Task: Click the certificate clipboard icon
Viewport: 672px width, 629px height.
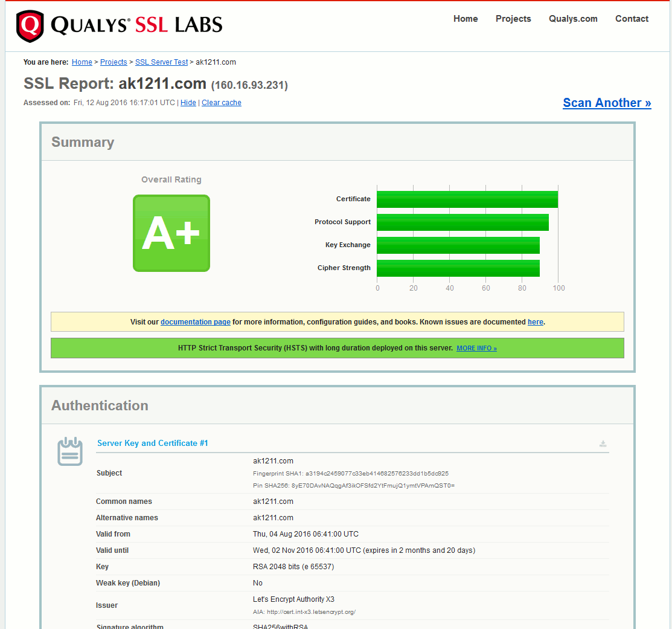Action: click(x=70, y=451)
